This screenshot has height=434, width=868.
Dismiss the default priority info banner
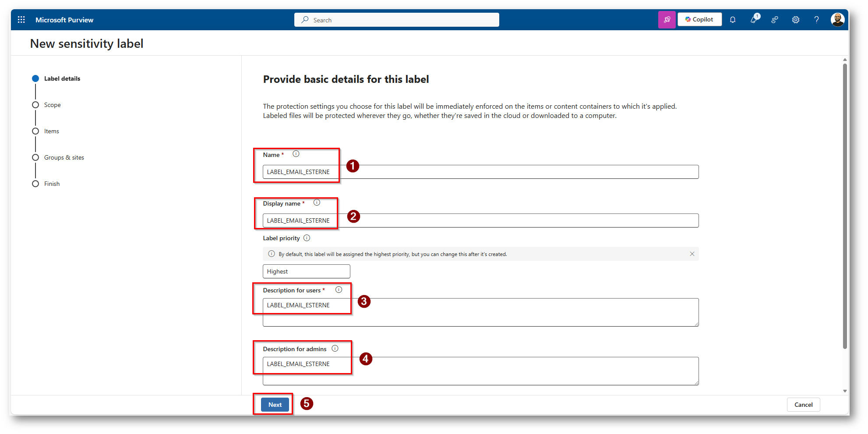pyautogui.click(x=692, y=254)
